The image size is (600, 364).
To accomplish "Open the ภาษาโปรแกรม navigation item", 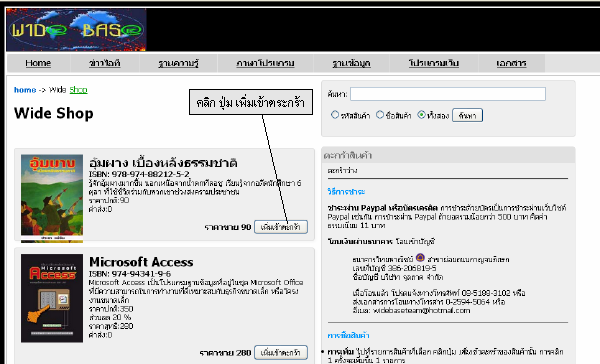I will coord(265,63).
